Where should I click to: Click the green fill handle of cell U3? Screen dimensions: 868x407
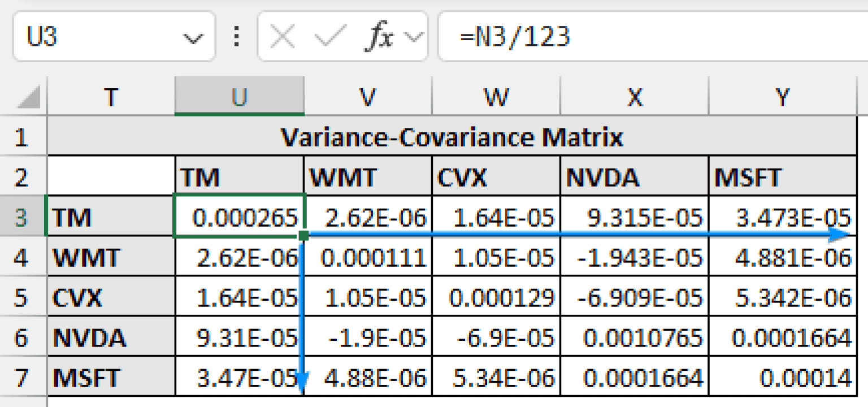click(x=304, y=235)
